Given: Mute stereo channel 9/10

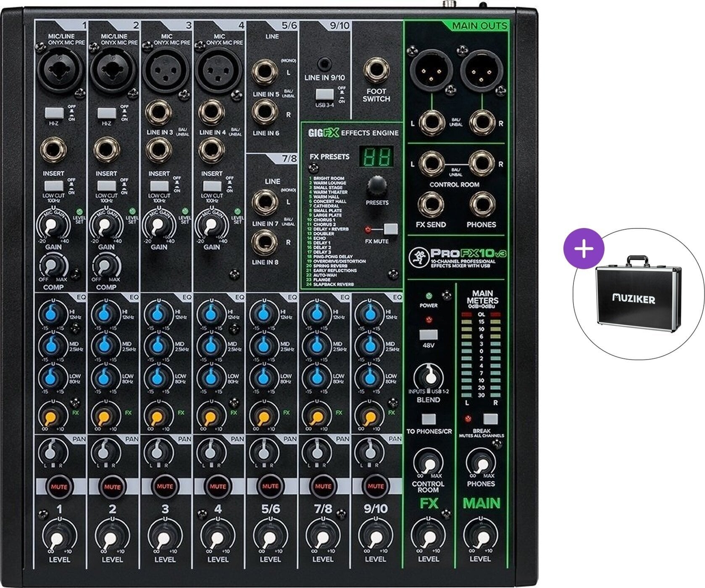Looking at the screenshot, I should pos(376,487).
